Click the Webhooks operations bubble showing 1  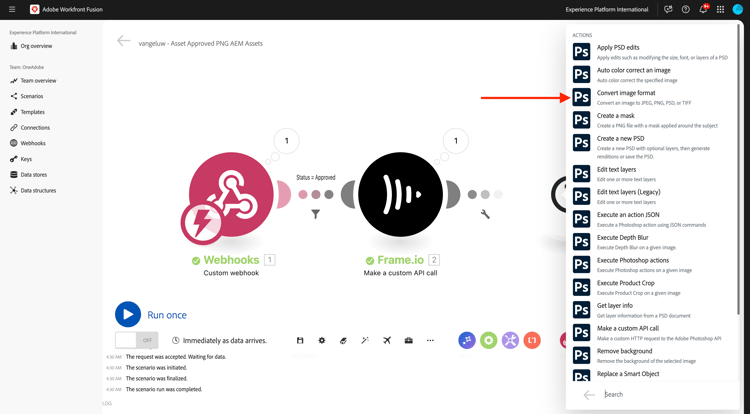(x=287, y=141)
